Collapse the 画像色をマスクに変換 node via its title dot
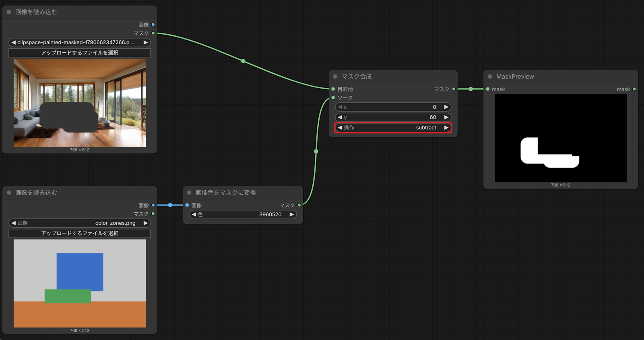Viewport: 644px width, 340px height. click(x=189, y=193)
